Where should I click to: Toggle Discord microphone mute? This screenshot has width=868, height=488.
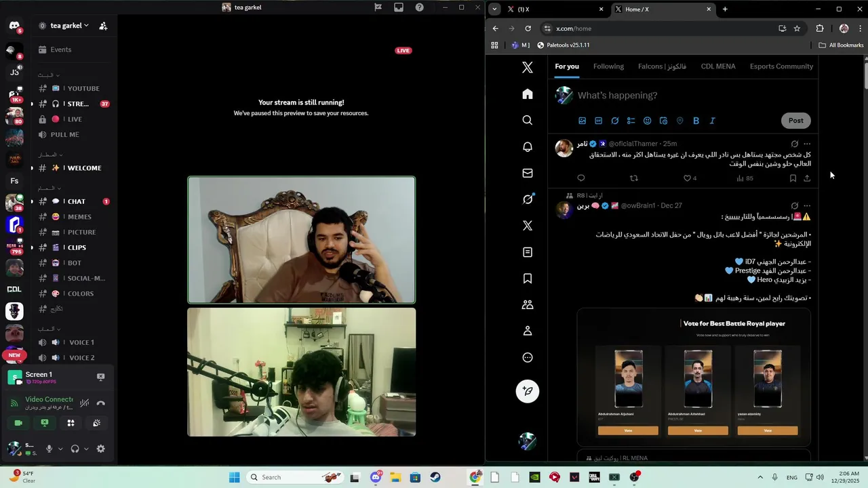[49, 449]
